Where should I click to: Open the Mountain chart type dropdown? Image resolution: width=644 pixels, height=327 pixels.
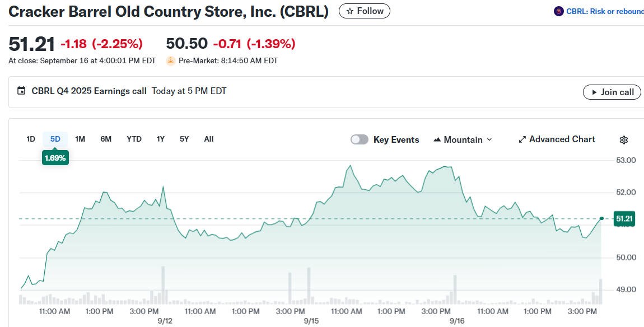coord(463,139)
